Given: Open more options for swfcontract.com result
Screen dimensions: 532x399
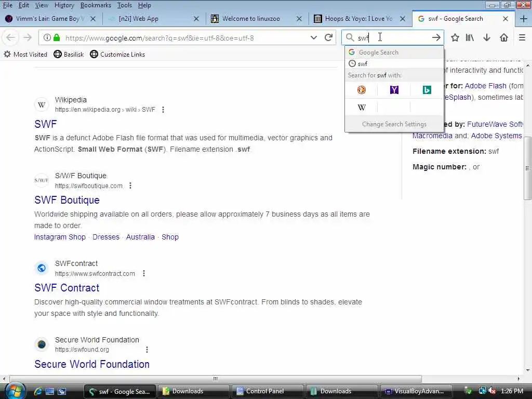Looking at the screenshot, I should point(144,273).
